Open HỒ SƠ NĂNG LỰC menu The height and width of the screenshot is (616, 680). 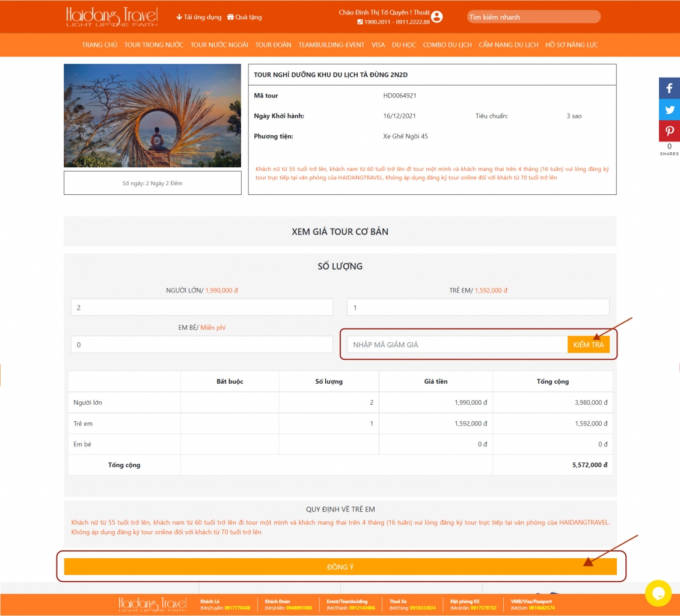[572, 45]
